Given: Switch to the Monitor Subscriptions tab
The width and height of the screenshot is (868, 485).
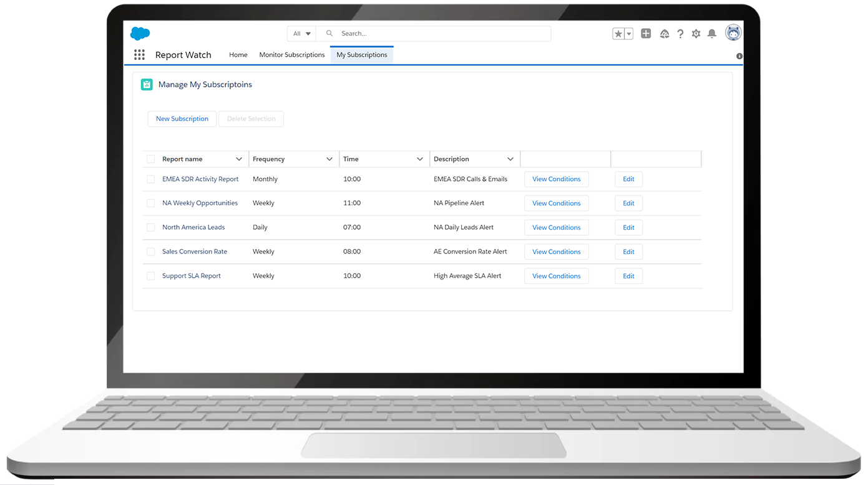Looking at the screenshot, I should point(291,55).
